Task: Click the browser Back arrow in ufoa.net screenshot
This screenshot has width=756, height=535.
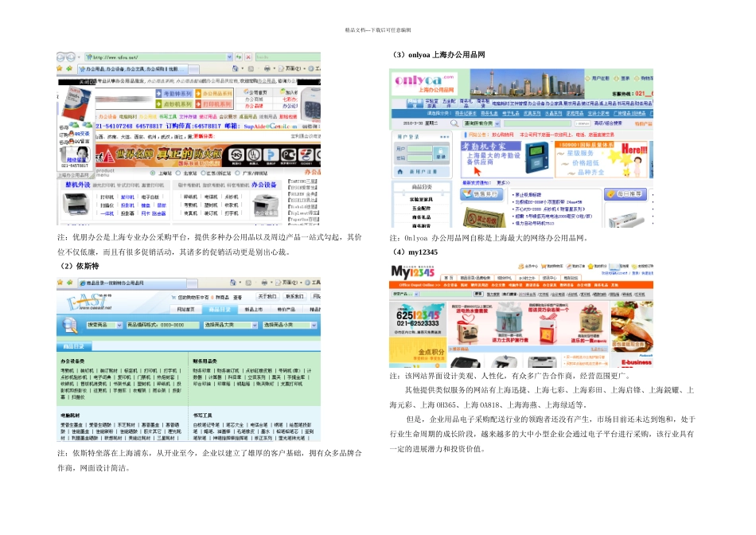Action: click(x=60, y=57)
